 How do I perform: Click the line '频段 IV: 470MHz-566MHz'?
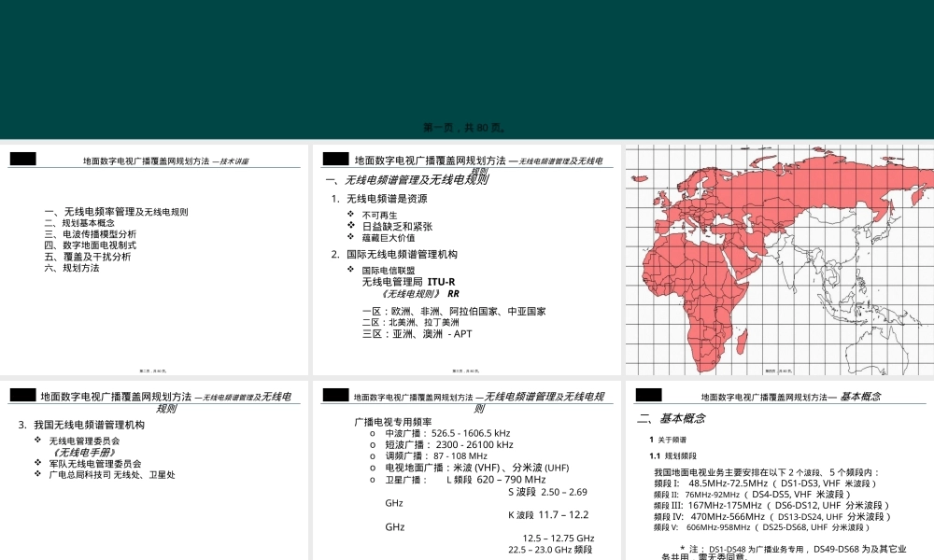(772, 516)
